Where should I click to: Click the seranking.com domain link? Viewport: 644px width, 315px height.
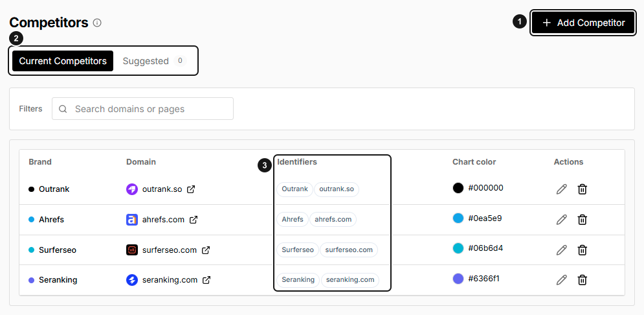click(x=170, y=280)
